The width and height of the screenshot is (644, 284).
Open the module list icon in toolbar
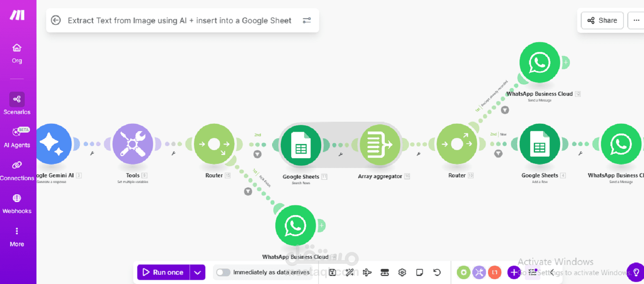coord(533,272)
